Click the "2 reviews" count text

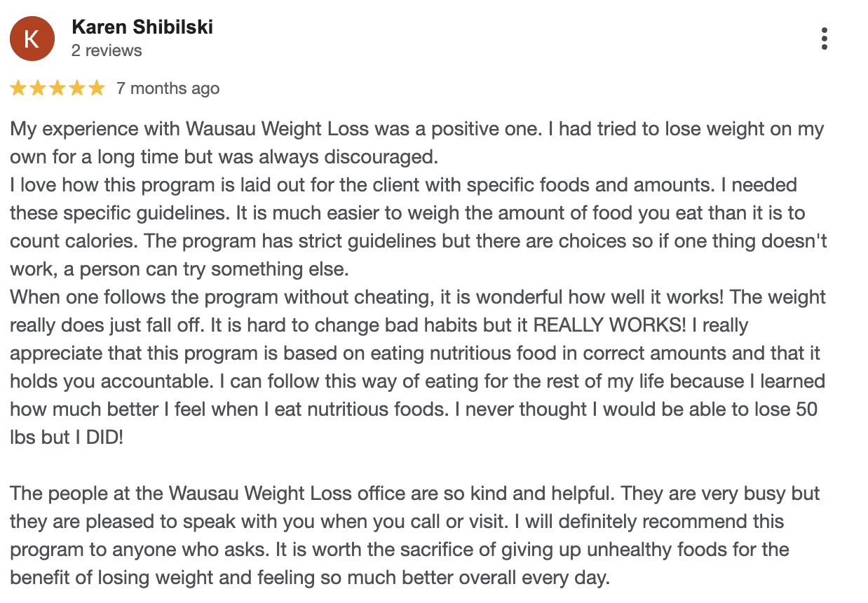click(x=107, y=50)
